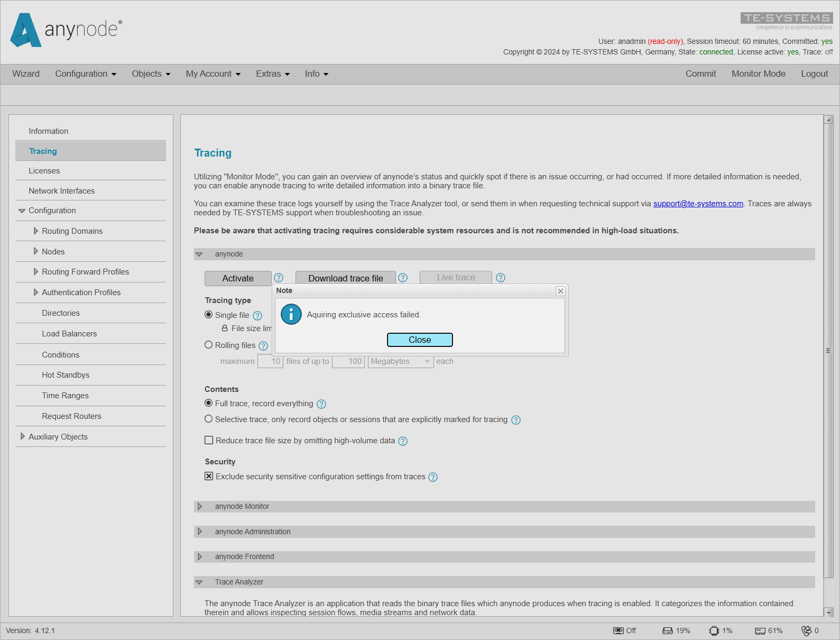Image resolution: width=840 pixels, height=640 pixels.
Task: Close the Note dialog with X icon
Action: [x=561, y=291]
